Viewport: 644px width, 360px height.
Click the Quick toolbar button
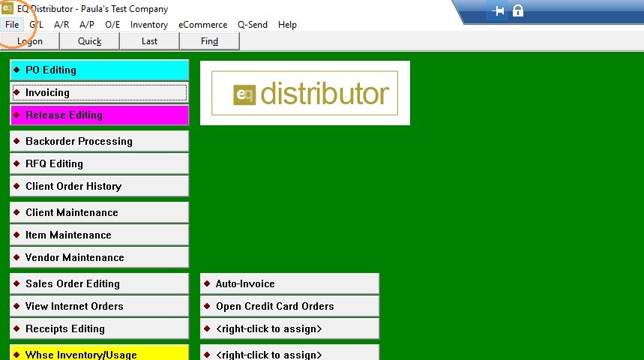(x=89, y=41)
